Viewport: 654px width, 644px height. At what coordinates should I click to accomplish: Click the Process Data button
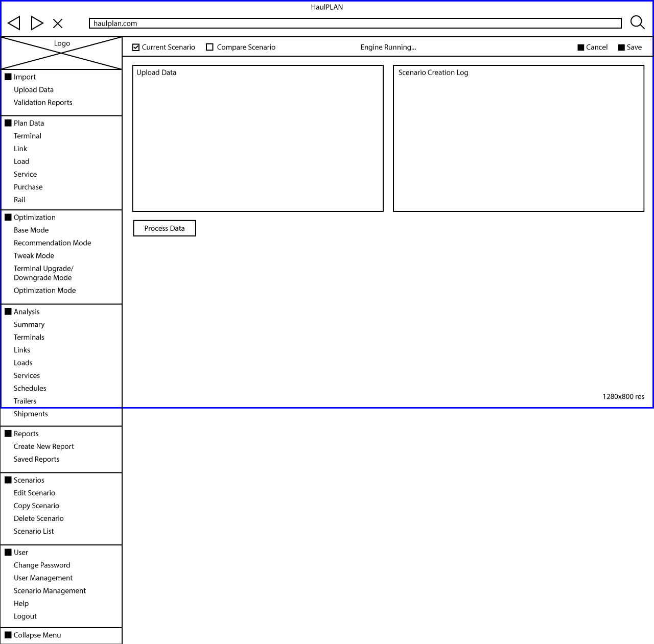[165, 228]
